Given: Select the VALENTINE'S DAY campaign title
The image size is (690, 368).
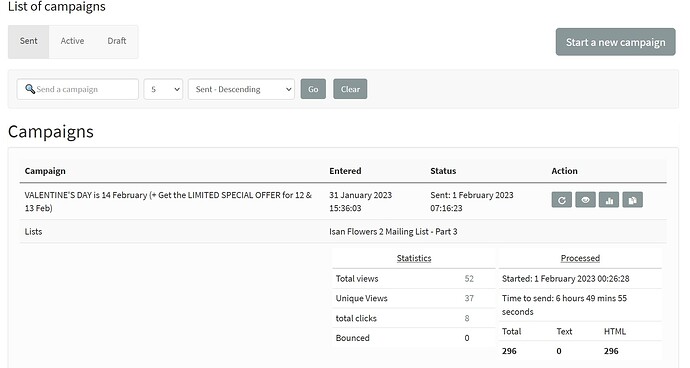Looking at the screenshot, I should coord(168,202).
